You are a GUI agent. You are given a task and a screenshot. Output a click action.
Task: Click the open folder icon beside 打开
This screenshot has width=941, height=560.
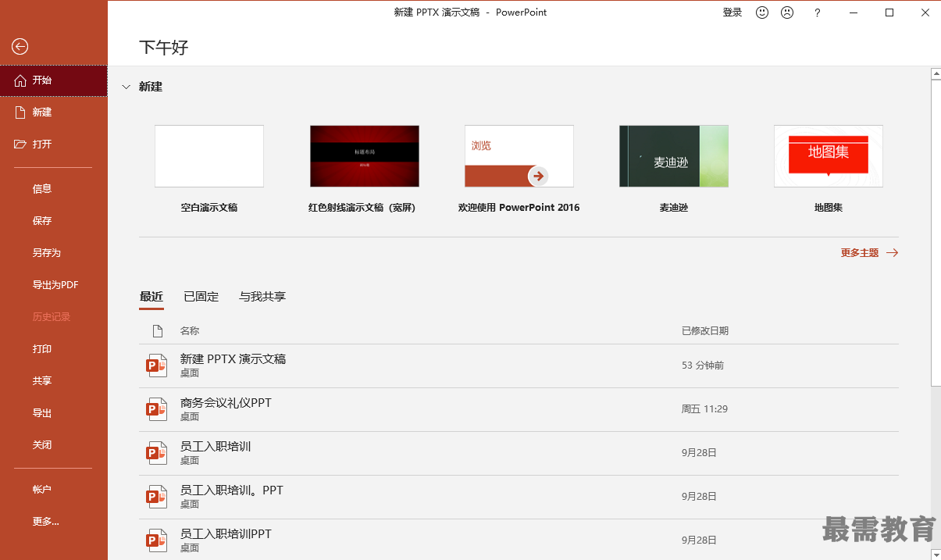click(x=20, y=144)
